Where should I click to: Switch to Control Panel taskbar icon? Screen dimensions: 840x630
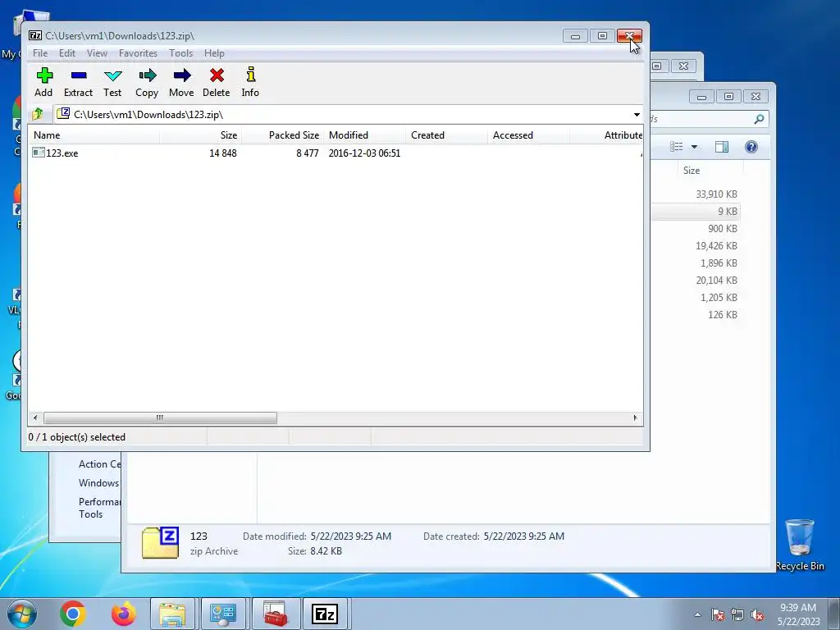pos(223,614)
